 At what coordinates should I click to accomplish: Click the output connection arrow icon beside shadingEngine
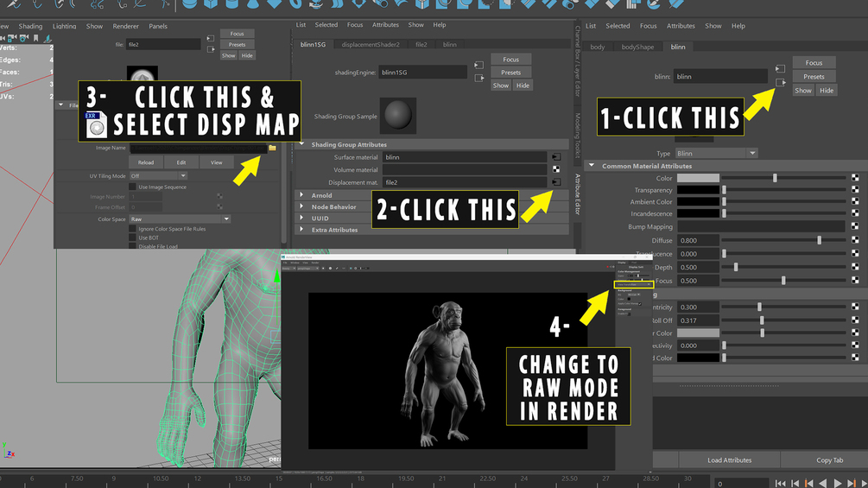coord(478,78)
